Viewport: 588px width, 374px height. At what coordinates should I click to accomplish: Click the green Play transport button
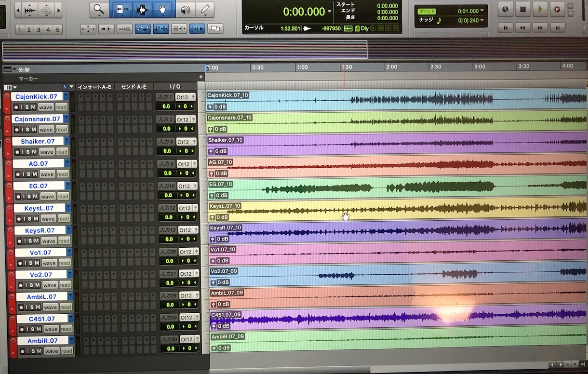540,9
